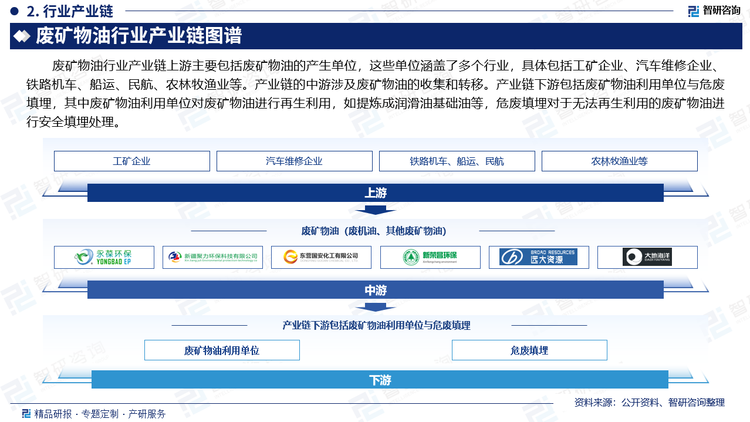
Task: Click the 废矿物油行业产业链图谱 title
Action: coord(139,36)
